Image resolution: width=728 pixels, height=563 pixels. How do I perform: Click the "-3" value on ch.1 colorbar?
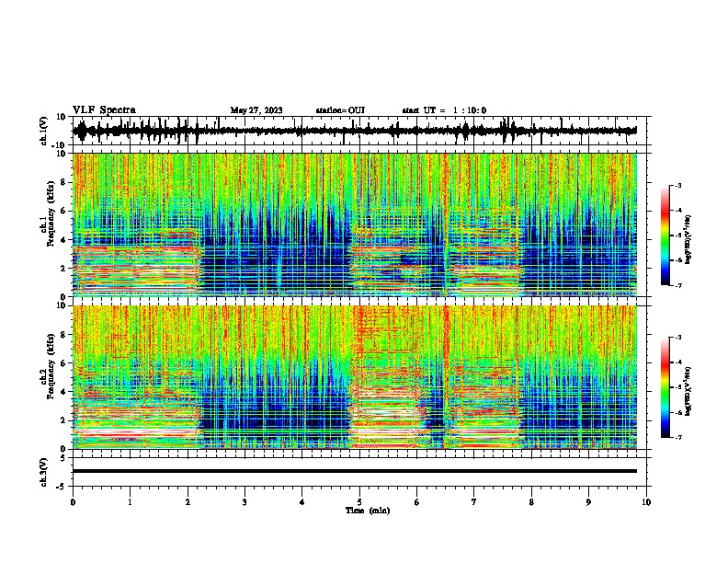click(x=678, y=185)
